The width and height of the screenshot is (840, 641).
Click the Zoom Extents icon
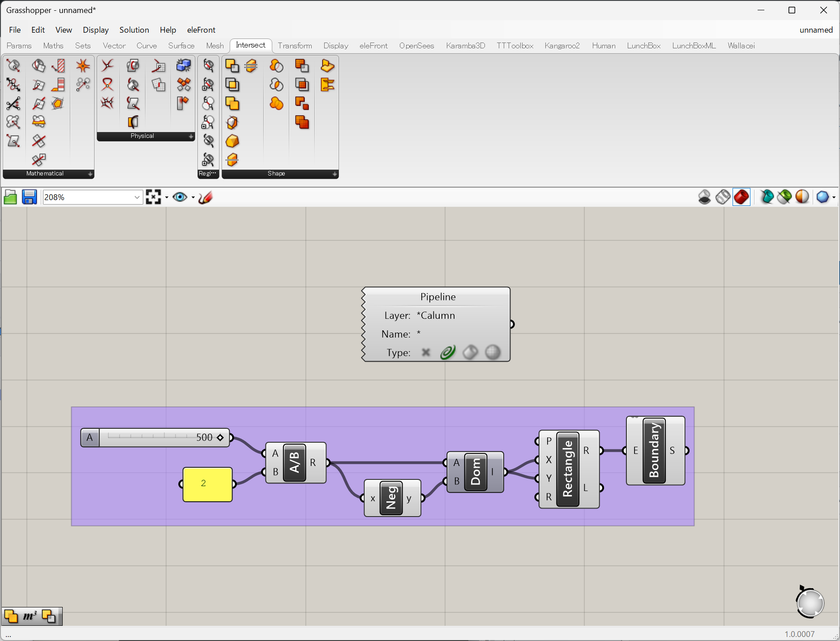[154, 197]
